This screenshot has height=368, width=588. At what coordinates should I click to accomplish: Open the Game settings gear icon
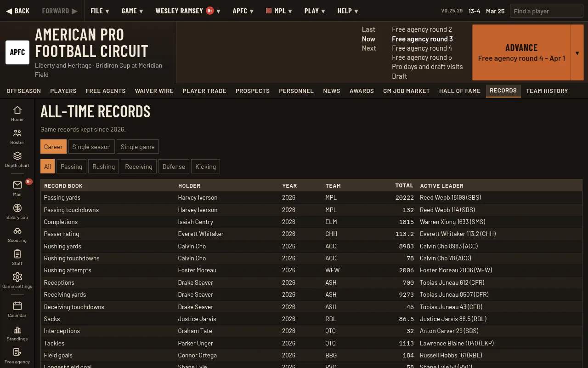(17, 280)
